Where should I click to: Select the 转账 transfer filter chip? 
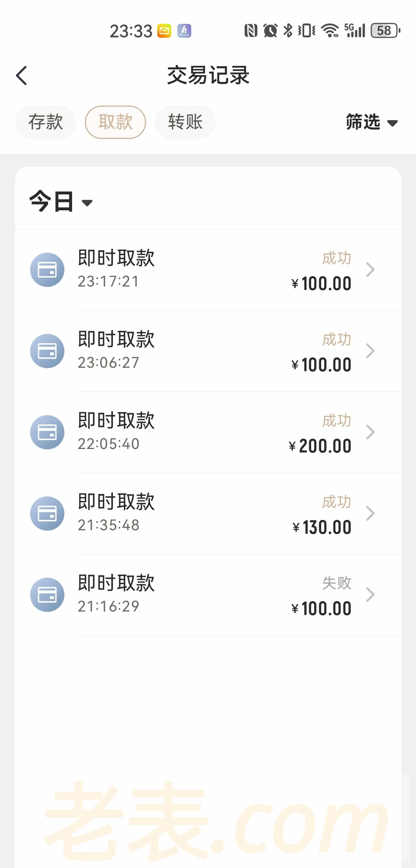coord(185,122)
